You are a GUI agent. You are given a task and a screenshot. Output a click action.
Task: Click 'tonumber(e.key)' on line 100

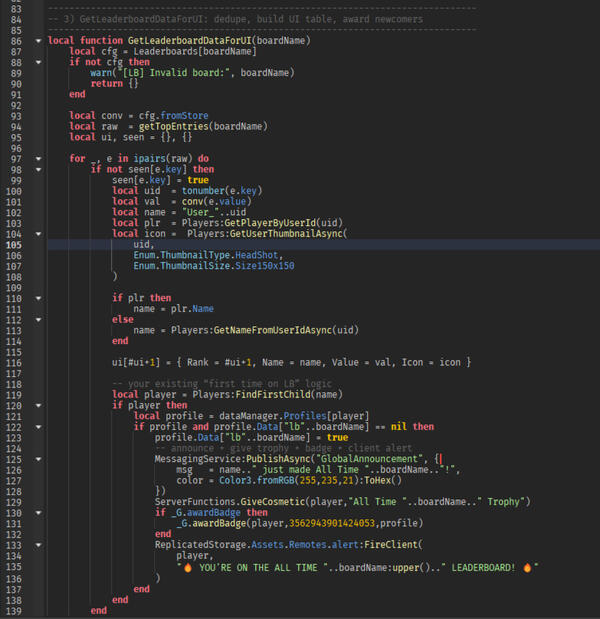(222, 191)
